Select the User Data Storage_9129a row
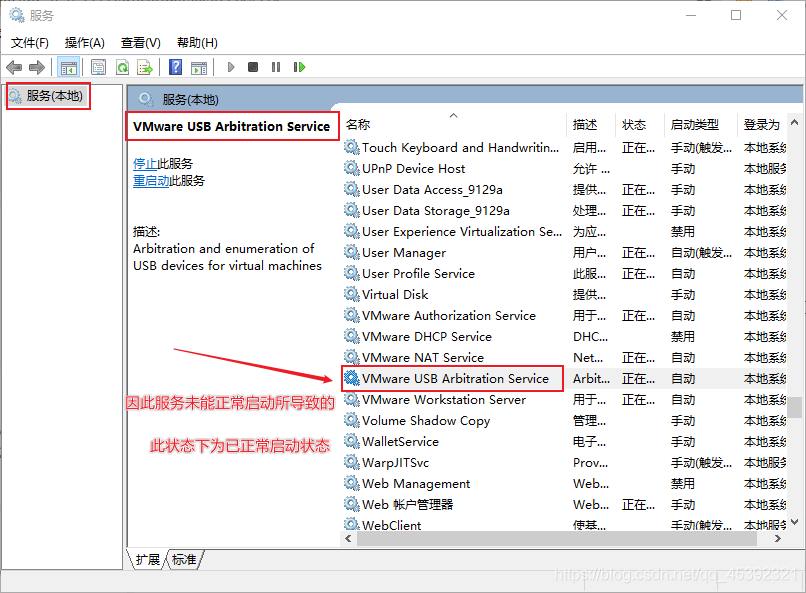Viewport: 806px width, 593px height. pyautogui.click(x=564, y=211)
